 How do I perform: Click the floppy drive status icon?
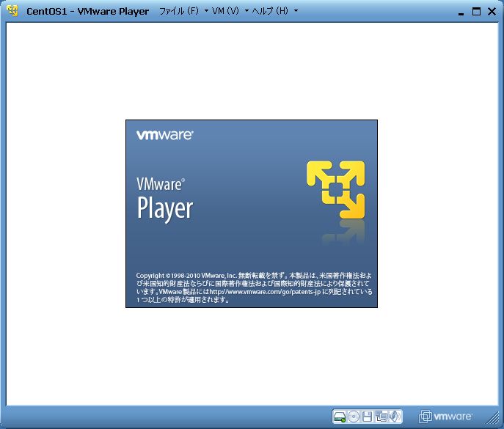tap(367, 417)
